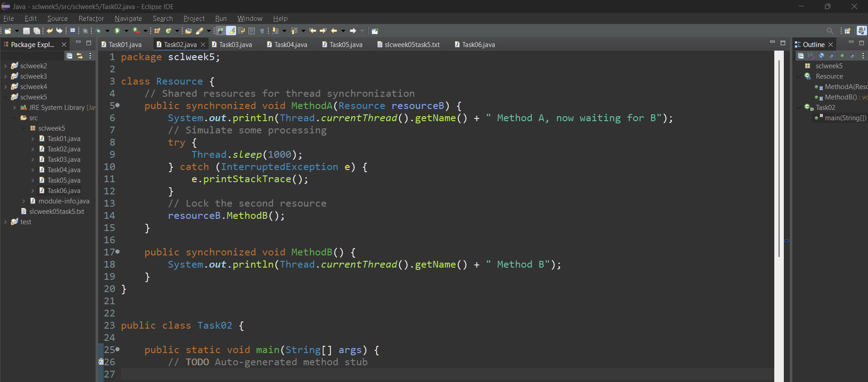868x382 pixels.
Task: Open the Debug button dropdown arrow
Action: (107, 31)
